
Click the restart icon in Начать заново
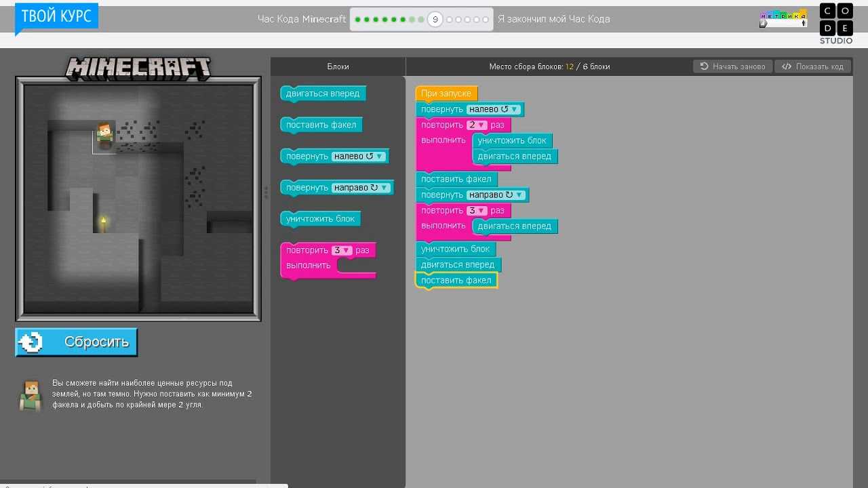(704, 66)
